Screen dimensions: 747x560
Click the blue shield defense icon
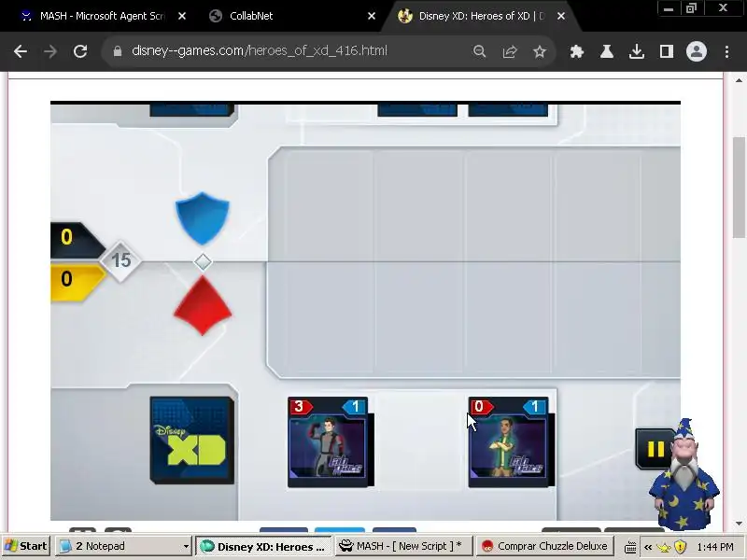pos(203,218)
